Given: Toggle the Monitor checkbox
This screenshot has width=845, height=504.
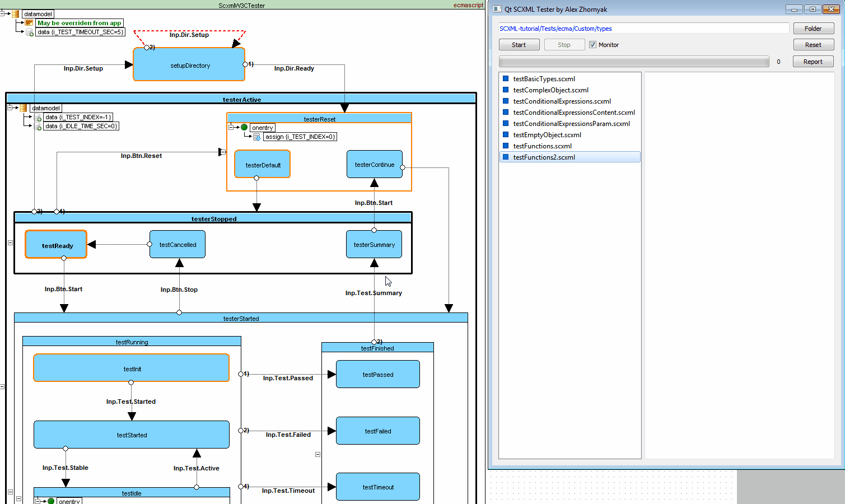Looking at the screenshot, I should point(592,45).
